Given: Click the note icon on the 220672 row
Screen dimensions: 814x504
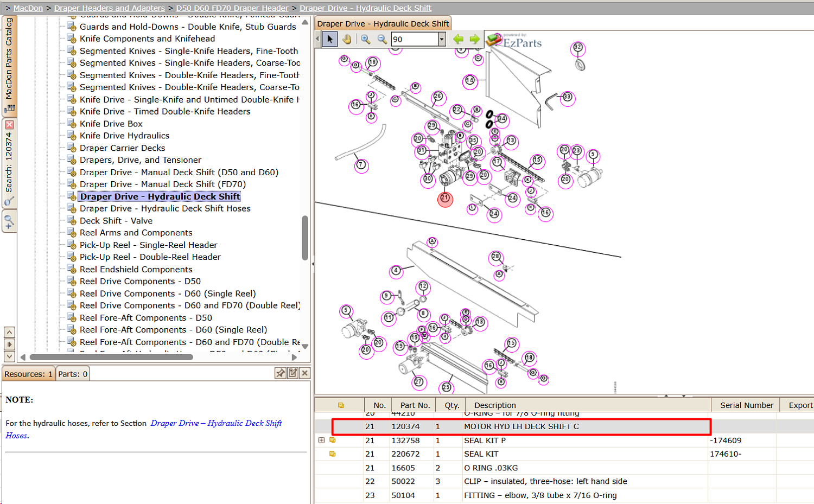Looking at the screenshot, I should (333, 454).
